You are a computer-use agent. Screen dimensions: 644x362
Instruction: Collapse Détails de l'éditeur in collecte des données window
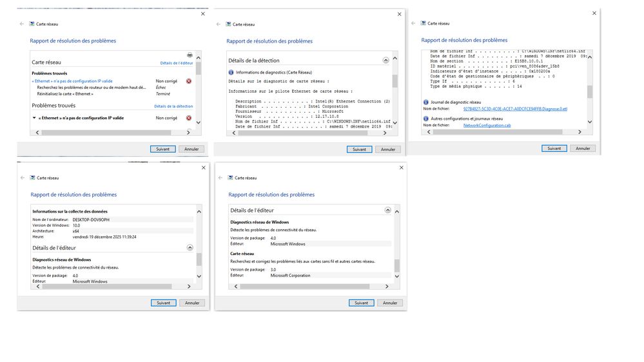(190, 247)
